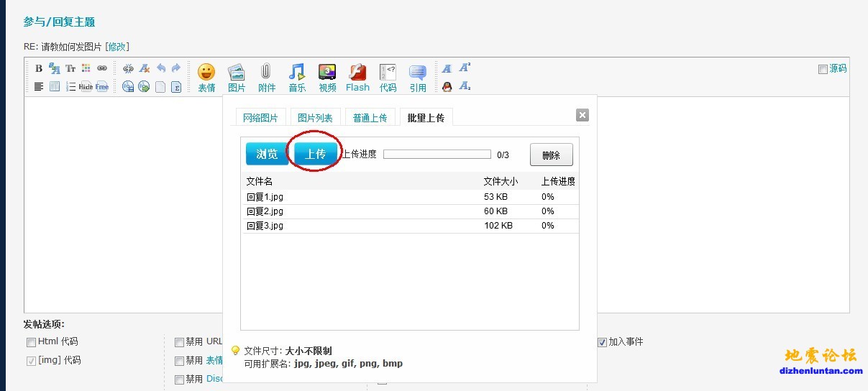The image size is (868, 391).
Task: Open the text color grid icon
Action: pyautogui.click(x=86, y=68)
